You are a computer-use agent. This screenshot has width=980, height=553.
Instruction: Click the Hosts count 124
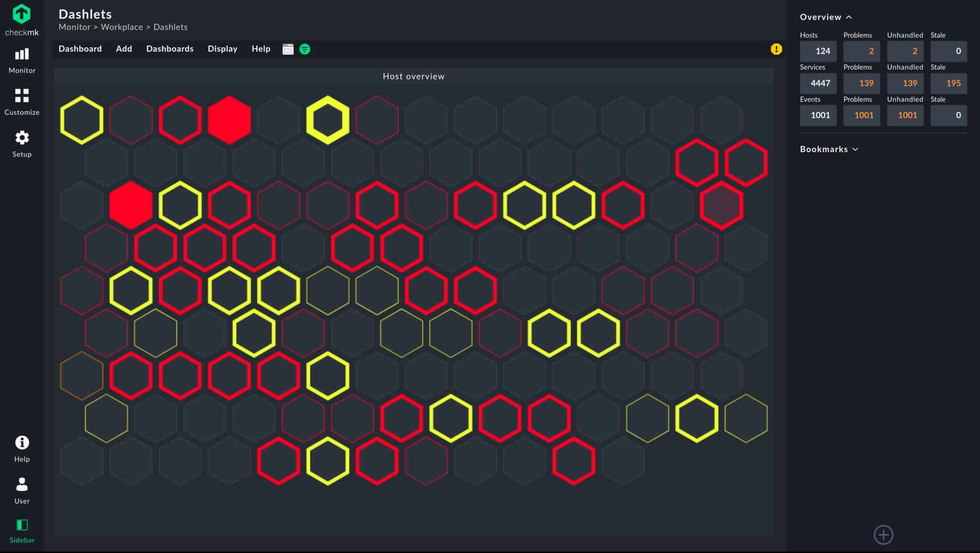818,51
